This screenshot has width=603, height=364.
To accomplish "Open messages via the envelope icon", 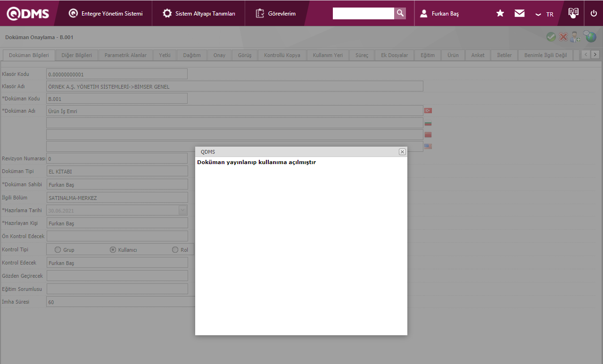I will click(520, 13).
